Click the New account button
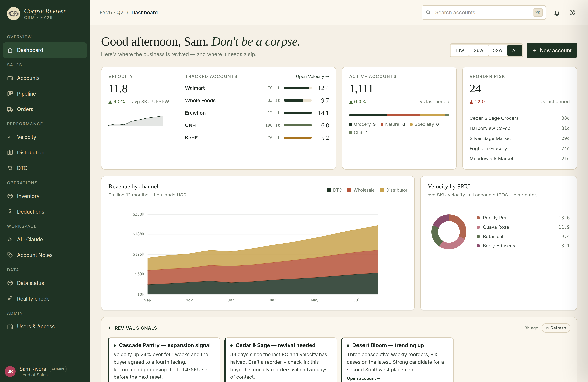This screenshot has height=382, width=588. [552, 50]
